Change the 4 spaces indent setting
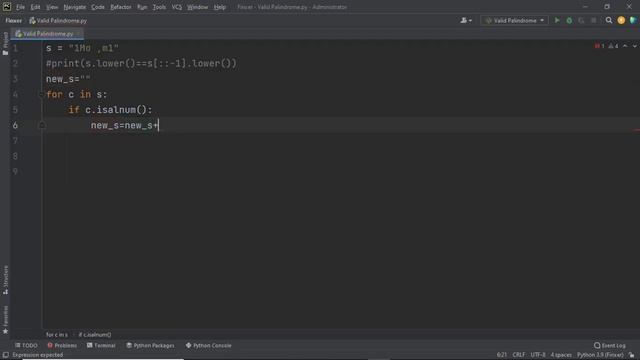This screenshot has height=360, width=640. [561, 355]
